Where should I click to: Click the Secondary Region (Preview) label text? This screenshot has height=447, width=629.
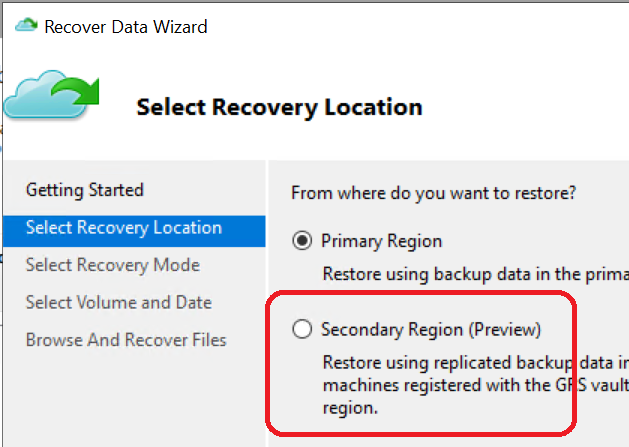click(x=430, y=329)
